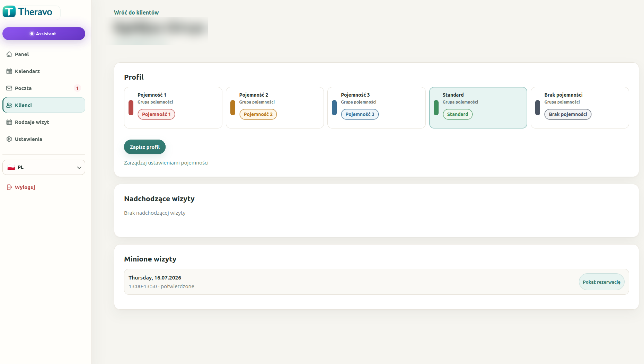The image size is (644, 364).
Task: Click the red Pojemność 1 pill tag
Action: pyautogui.click(x=156, y=114)
